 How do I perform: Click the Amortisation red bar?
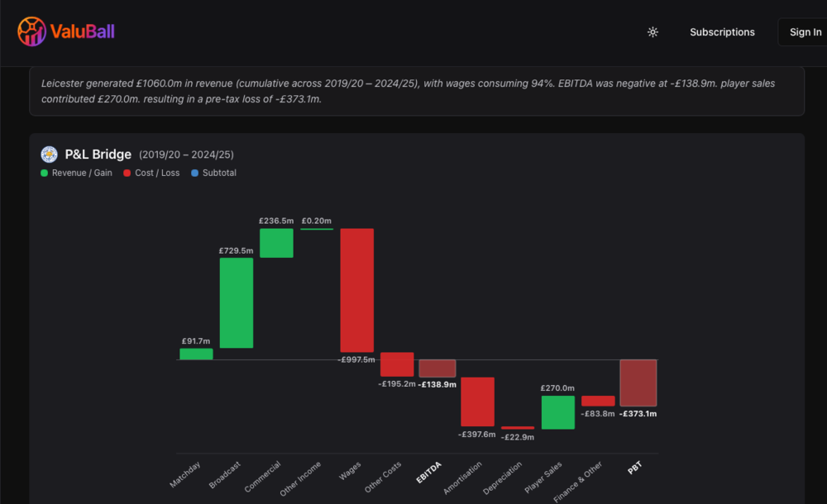[x=478, y=402]
